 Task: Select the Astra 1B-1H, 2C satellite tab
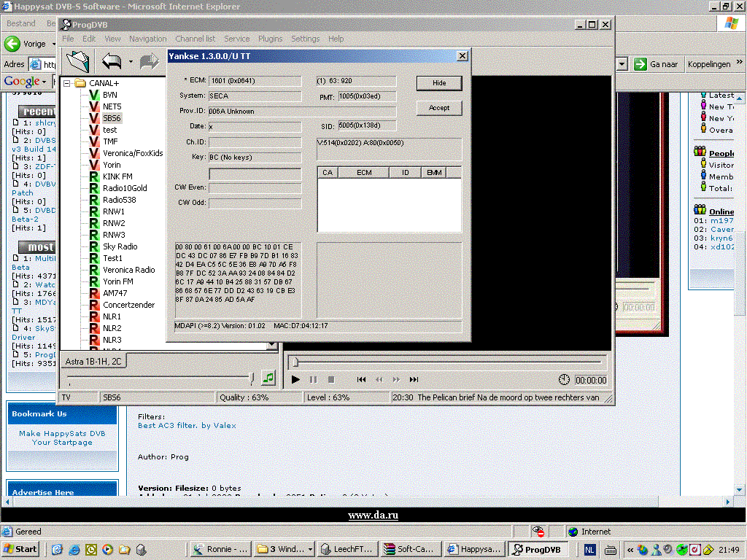pyautogui.click(x=93, y=362)
